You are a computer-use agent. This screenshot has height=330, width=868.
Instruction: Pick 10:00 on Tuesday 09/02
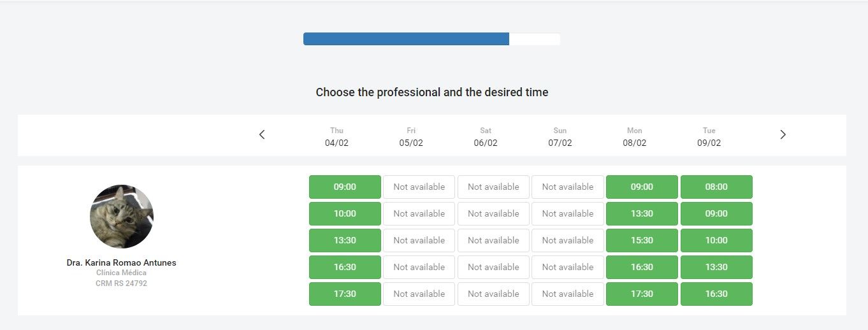click(x=716, y=240)
